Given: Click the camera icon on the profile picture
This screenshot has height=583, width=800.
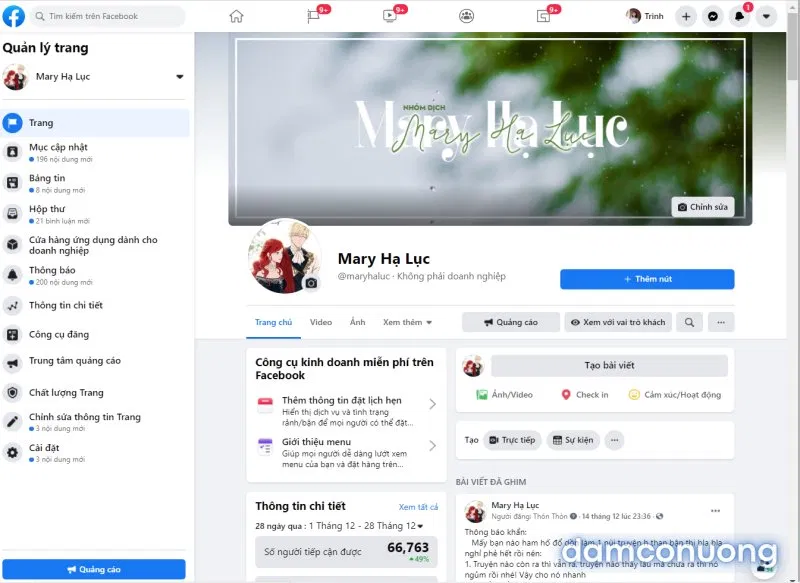Looking at the screenshot, I should [x=311, y=283].
